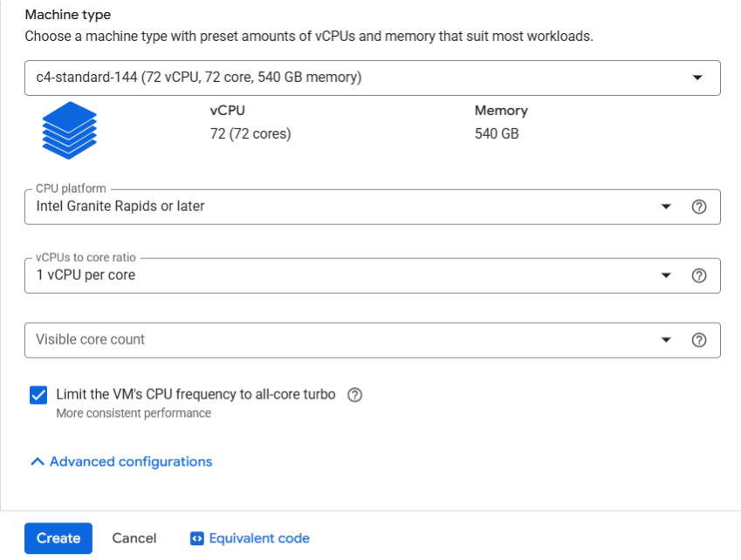Uncheck Limit CPU frequency to all-core turbo

coord(37,394)
